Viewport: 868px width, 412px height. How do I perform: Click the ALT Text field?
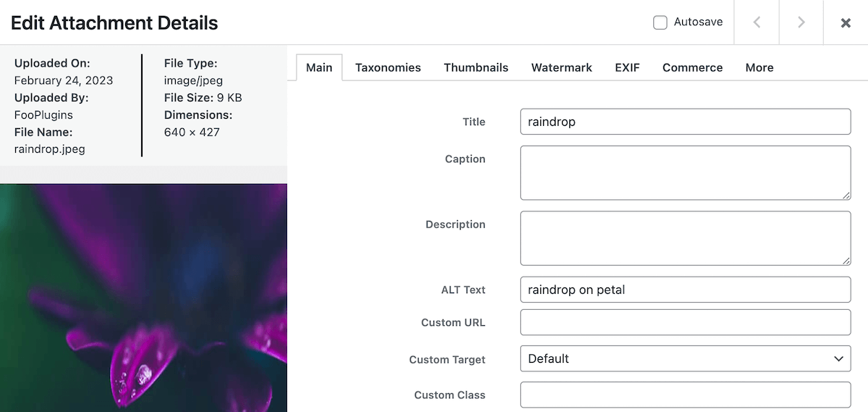click(685, 290)
